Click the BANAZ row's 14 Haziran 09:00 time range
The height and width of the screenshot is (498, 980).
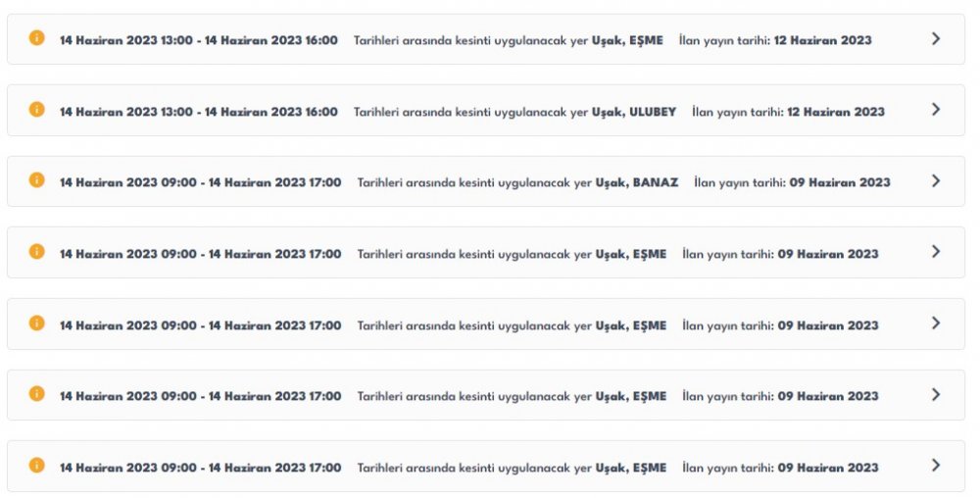[201, 182]
